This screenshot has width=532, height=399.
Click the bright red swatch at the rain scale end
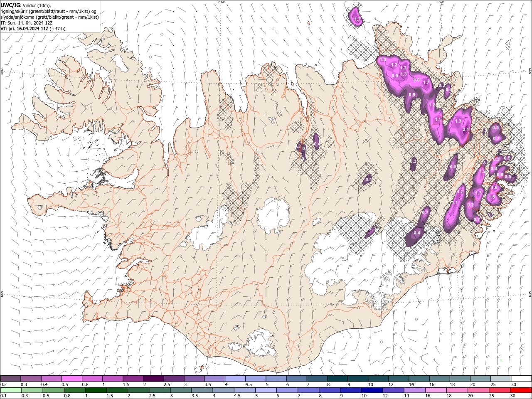pos(521,390)
